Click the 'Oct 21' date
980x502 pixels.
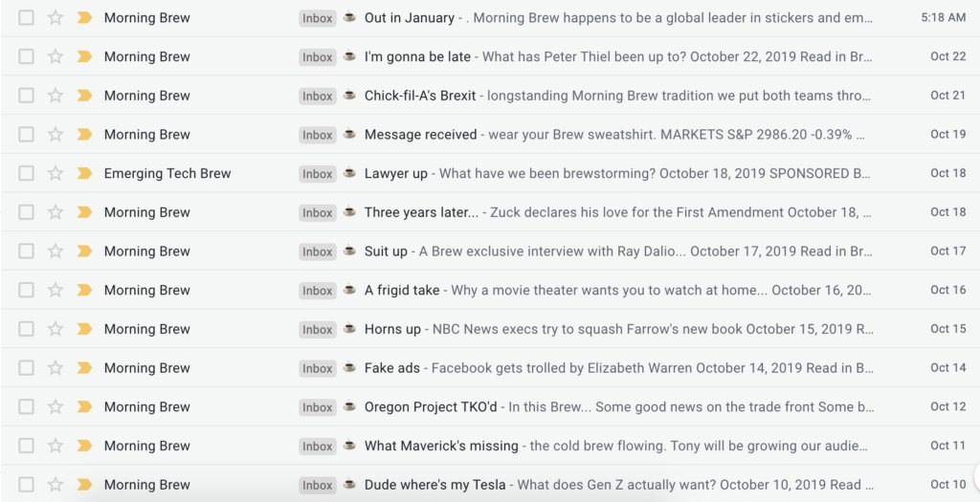(948, 95)
